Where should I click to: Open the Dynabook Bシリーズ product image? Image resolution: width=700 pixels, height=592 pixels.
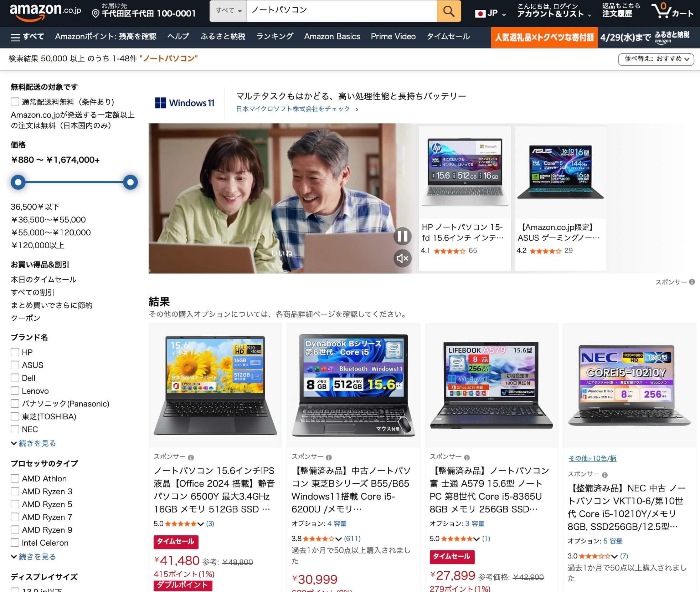tap(353, 386)
